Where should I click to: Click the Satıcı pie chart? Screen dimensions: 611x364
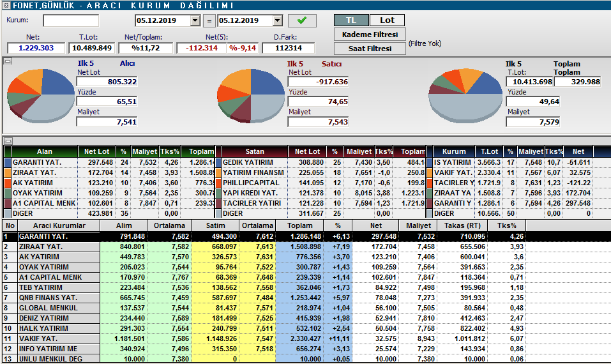click(x=251, y=95)
